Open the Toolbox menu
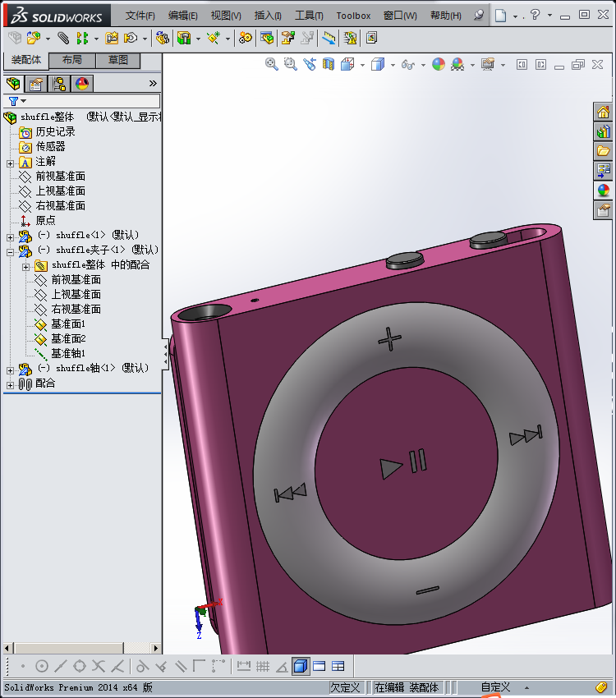616x698 pixels. click(x=353, y=16)
